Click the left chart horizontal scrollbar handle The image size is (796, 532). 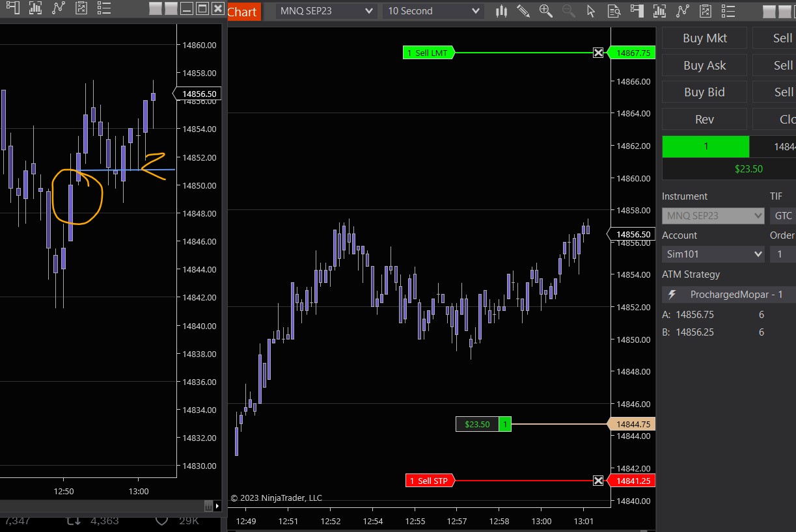(208, 505)
